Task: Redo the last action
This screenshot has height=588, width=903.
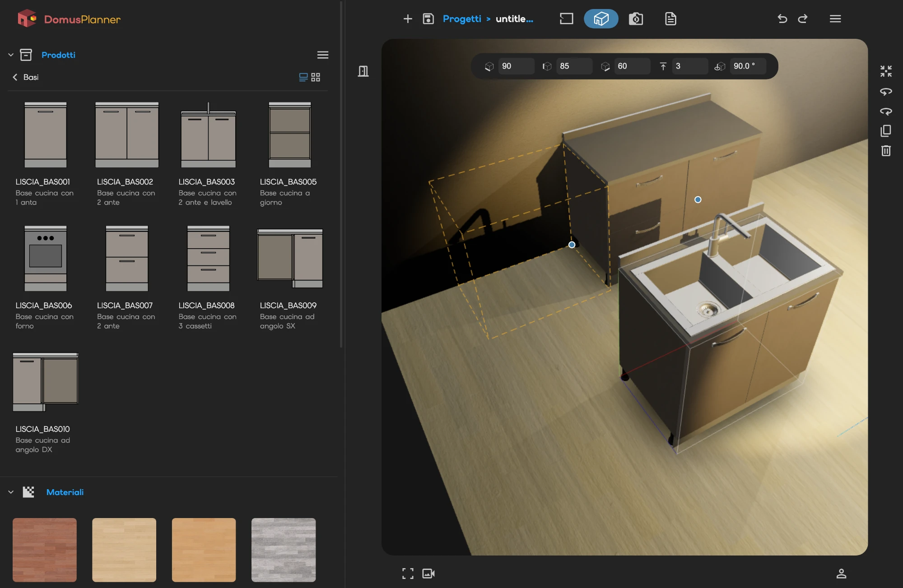Action: pos(803,19)
